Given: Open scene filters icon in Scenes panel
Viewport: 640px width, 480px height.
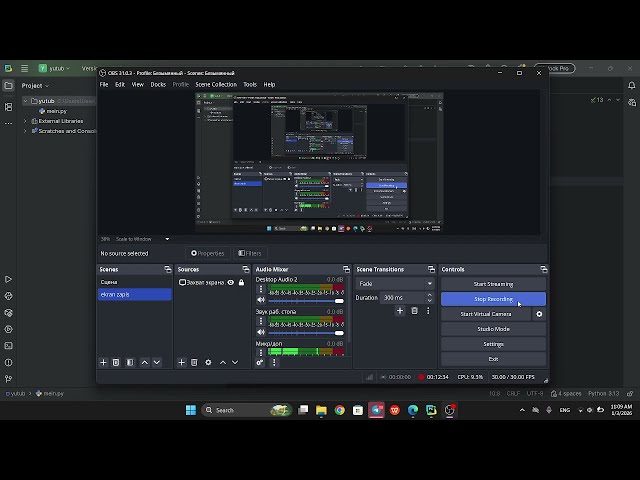Looking at the screenshot, I should coord(130,362).
